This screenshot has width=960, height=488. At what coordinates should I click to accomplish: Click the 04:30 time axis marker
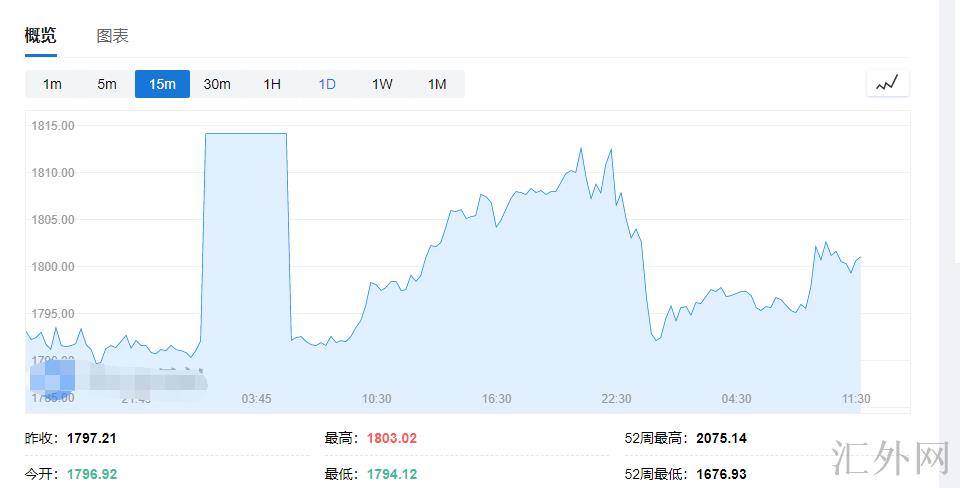click(x=736, y=399)
